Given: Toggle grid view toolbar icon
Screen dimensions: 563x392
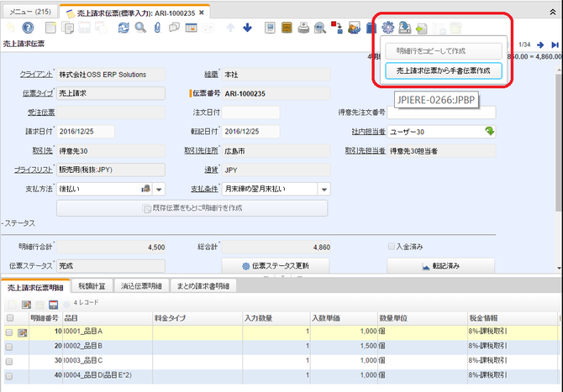Looking at the screenshot, I should point(191,28).
